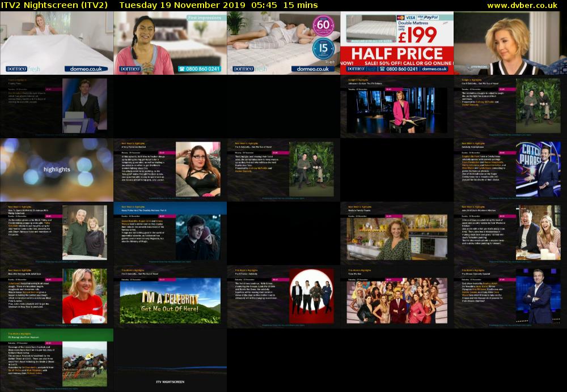Viewport: 567px width, 392px height.
Task: Click the PayPal icon in the Half Price ad
Action: point(431,18)
